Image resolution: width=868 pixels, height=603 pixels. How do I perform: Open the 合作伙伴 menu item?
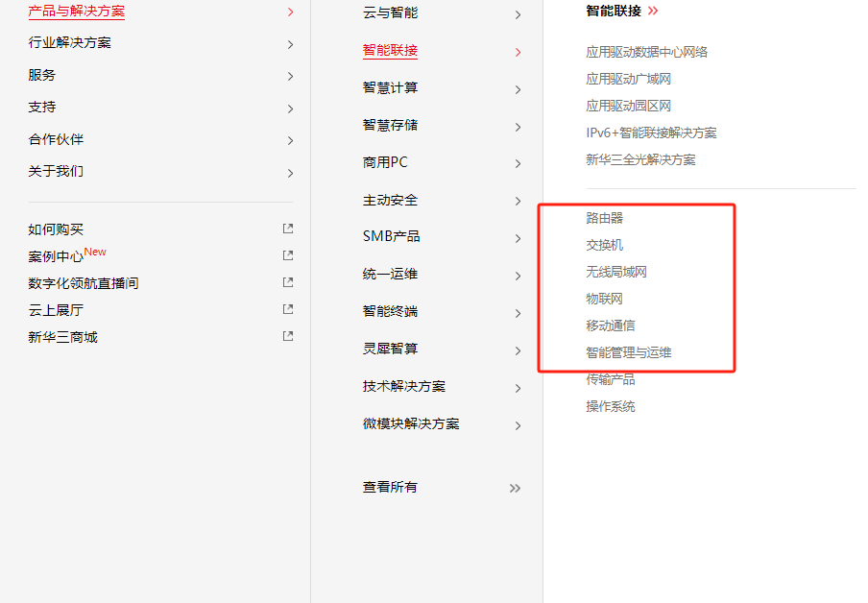pos(56,139)
